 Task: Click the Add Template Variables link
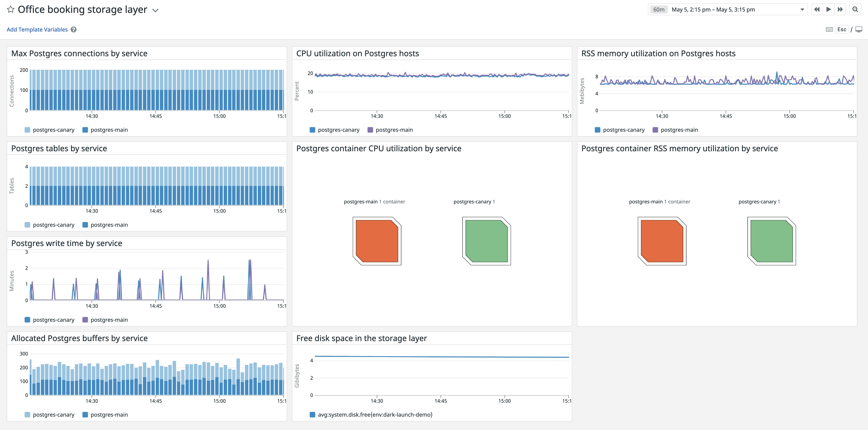pos(37,30)
